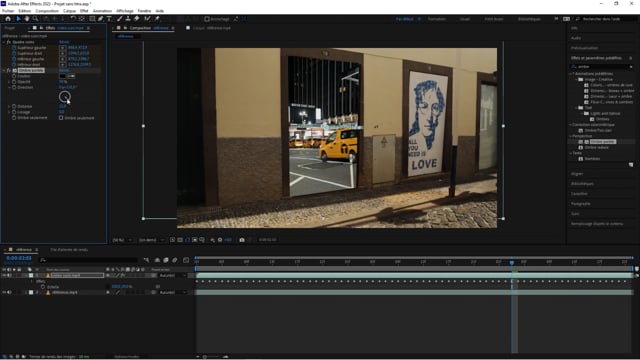The width and height of the screenshot is (640, 360).
Task: Click the reset exposure icon below viewer
Action: click(x=220, y=240)
